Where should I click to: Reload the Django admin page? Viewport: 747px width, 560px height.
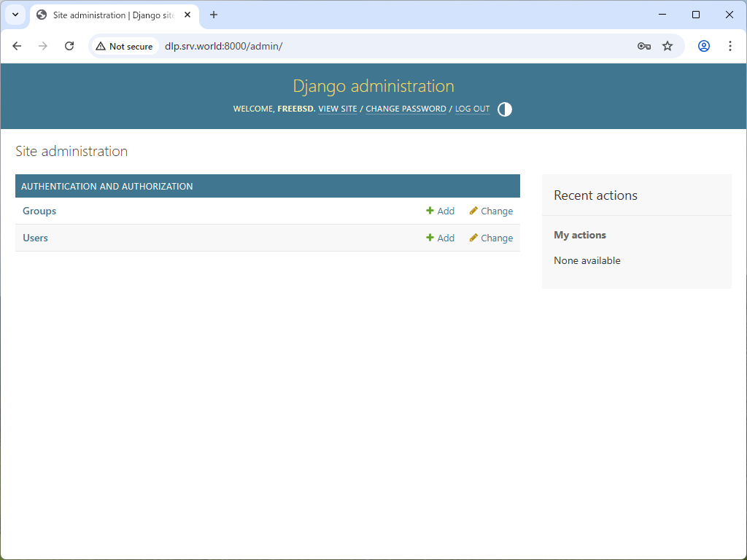[x=69, y=45]
